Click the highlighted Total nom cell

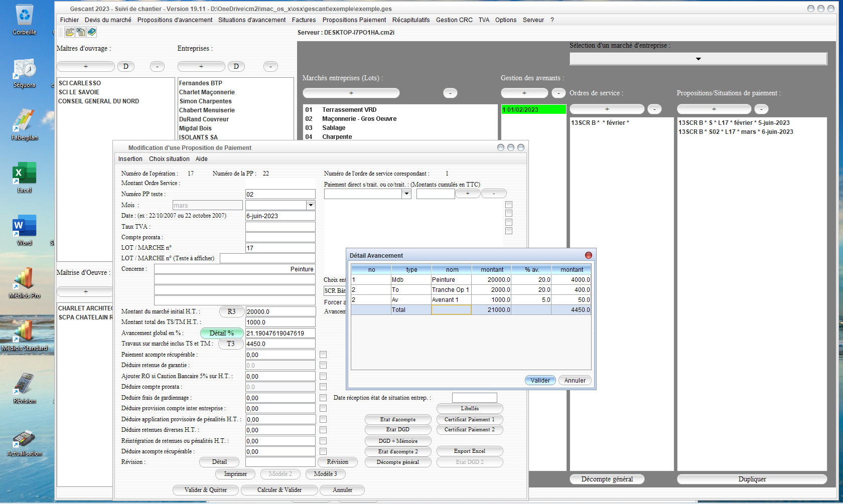451,310
